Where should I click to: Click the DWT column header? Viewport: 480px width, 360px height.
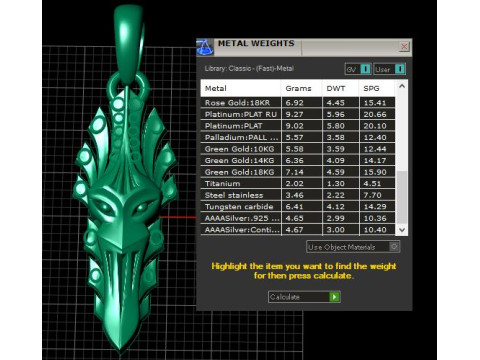pos(341,88)
